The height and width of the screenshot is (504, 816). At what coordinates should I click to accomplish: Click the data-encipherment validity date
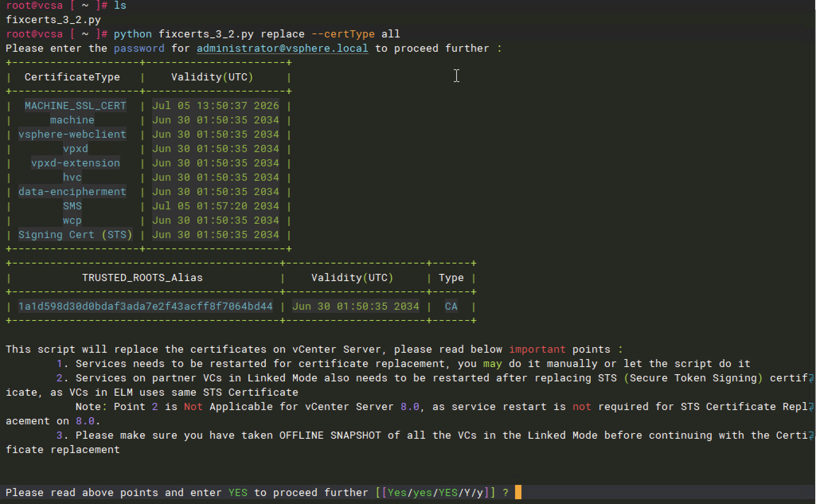tap(215, 192)
